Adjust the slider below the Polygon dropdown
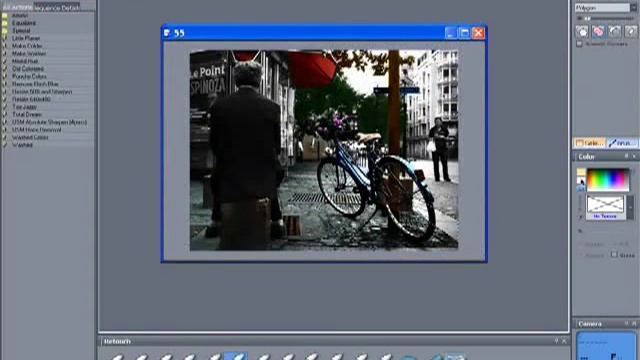 click(x=606, y=18)
